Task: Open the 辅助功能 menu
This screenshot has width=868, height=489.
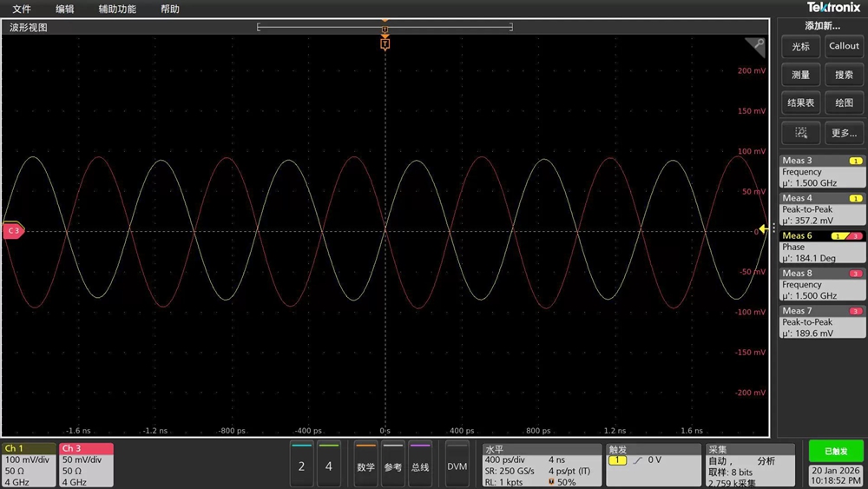Action: (116, 9)
